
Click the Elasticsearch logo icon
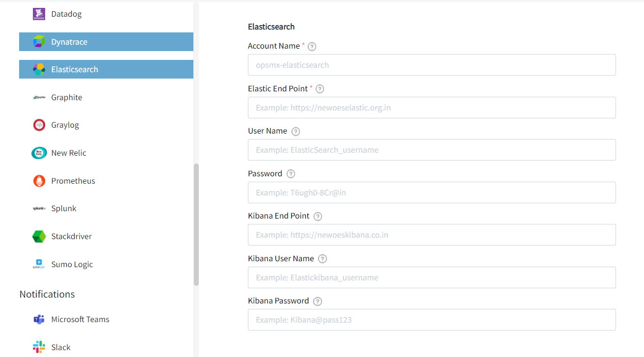pyautogui.click(x=39, y=69)
